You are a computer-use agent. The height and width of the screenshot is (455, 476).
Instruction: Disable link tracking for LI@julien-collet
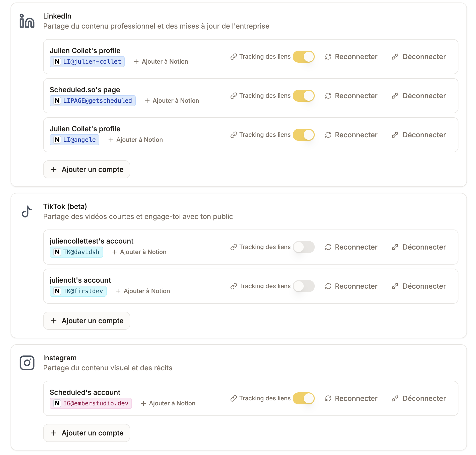[303, 57]
